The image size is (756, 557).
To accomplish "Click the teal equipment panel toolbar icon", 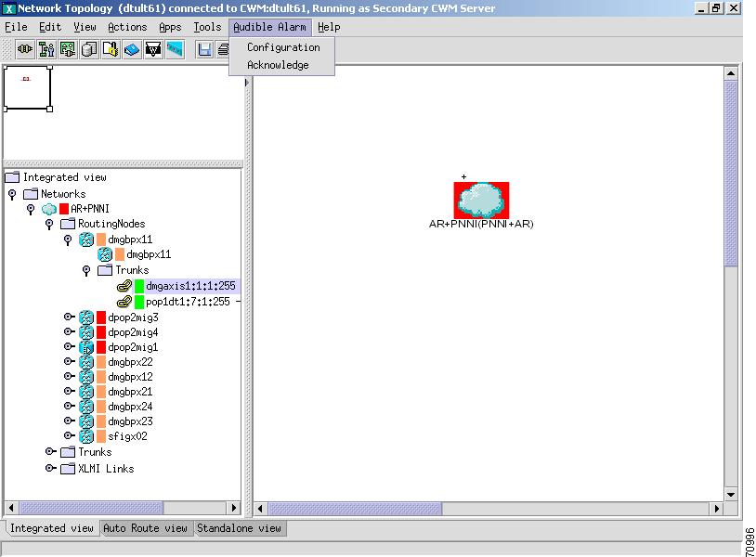I will [175, 49].
